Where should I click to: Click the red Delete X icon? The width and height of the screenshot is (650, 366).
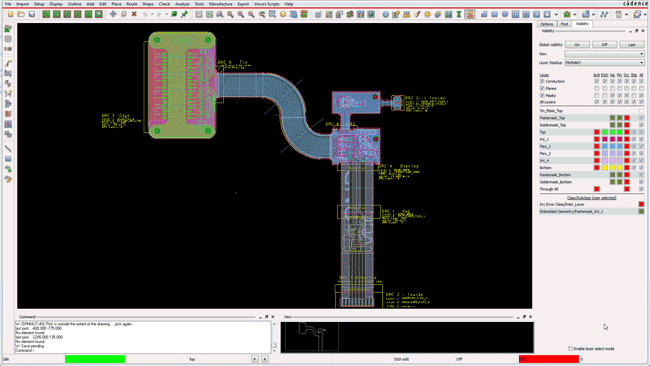(134, 15)
